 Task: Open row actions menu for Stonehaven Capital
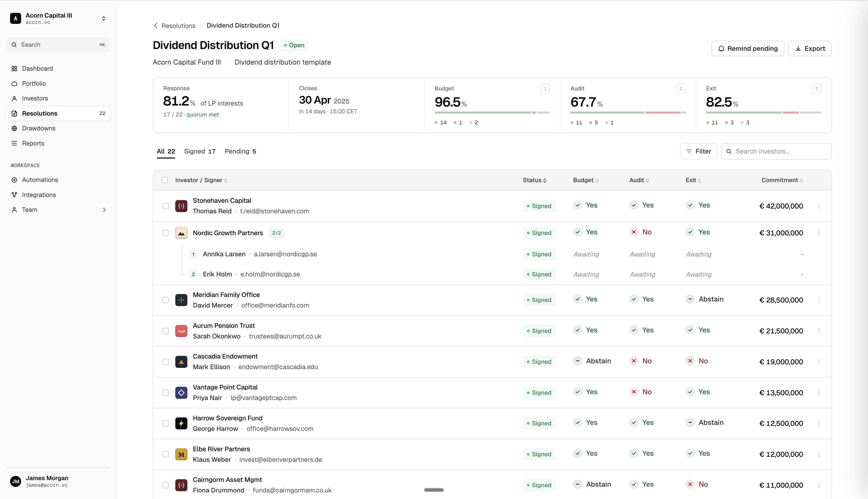coord(819,206)
